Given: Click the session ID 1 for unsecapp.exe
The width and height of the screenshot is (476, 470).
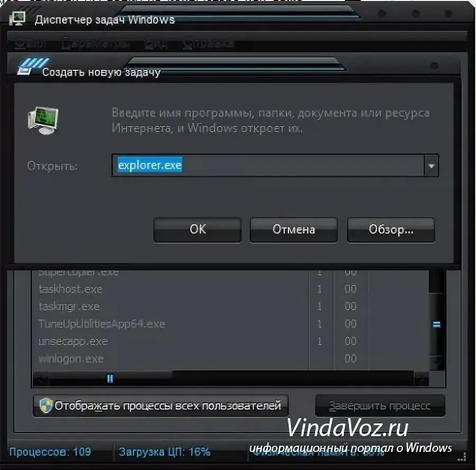Looking at the screenshot, I should pos(319,341).
